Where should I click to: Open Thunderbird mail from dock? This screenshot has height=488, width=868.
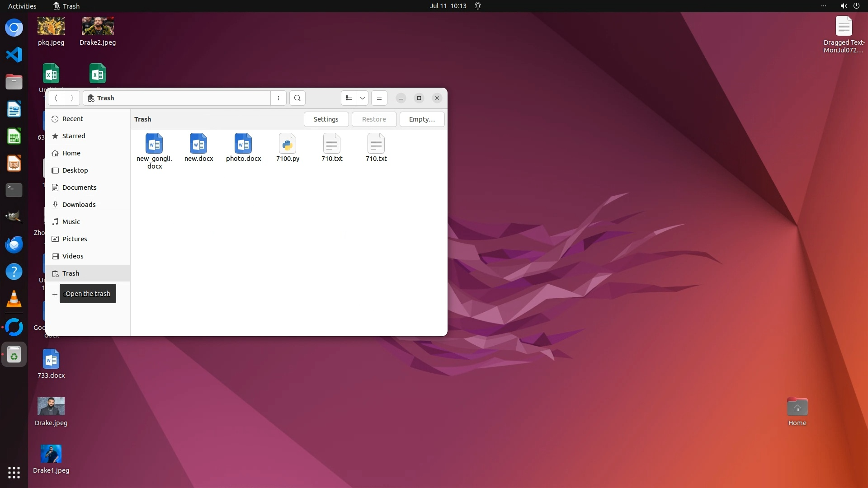coord(14,244)
